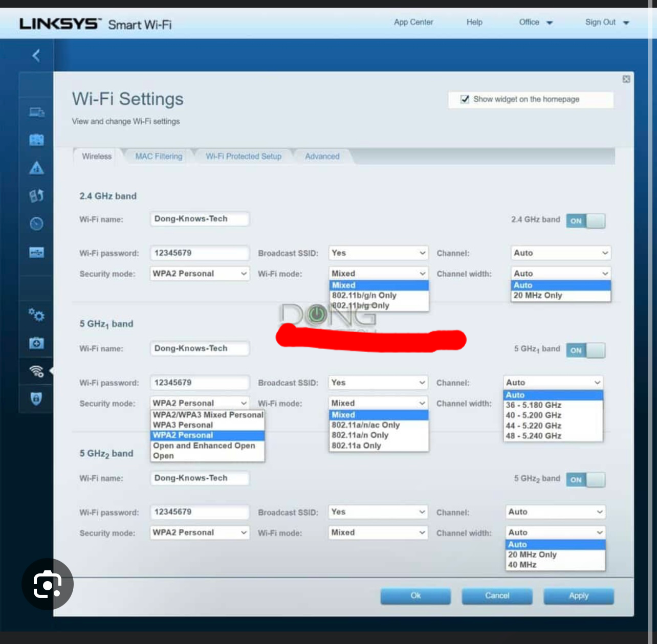Choose 802.11a/n/ac Only Wi-Fi mode
The image size is (657, 644).
(379, 425)
